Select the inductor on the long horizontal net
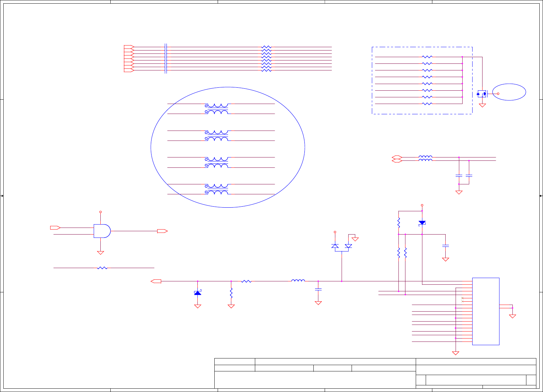543x392 pixels. [298, 281]
